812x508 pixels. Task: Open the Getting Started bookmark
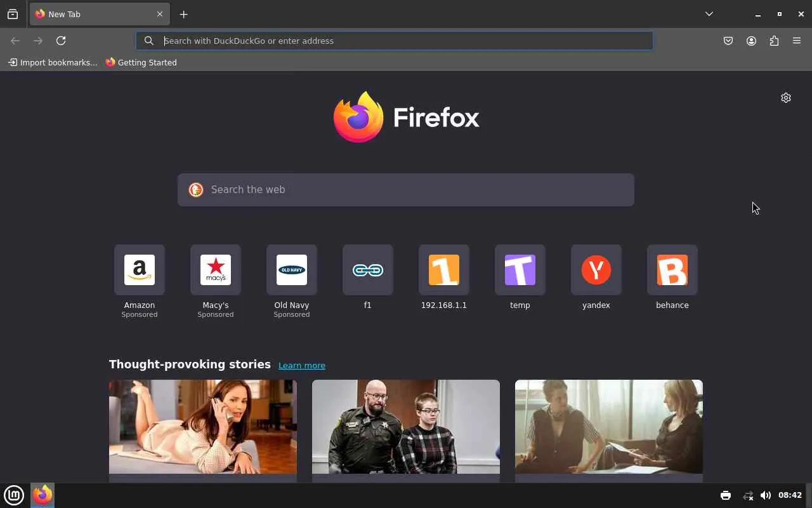141,62
